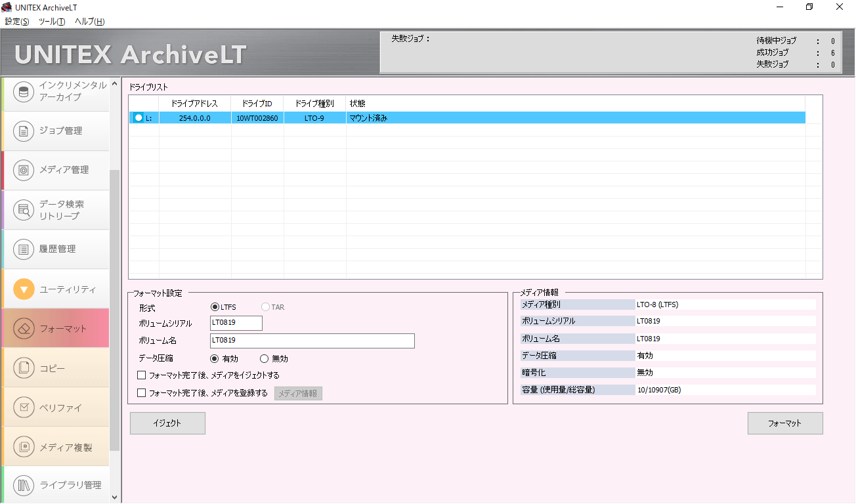Open the ツール(T) menu
Image resolution: width=856 pixels, height=504 pixels.
(52, 22)
